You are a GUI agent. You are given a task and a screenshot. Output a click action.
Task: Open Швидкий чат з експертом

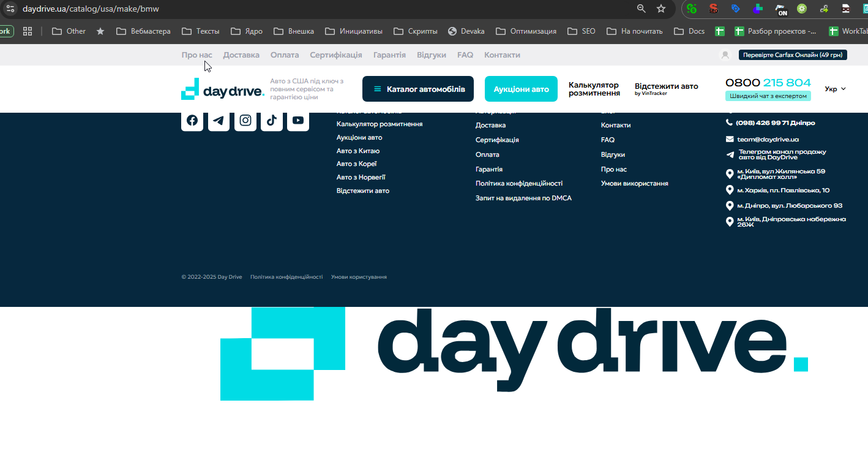coord(768,96)
